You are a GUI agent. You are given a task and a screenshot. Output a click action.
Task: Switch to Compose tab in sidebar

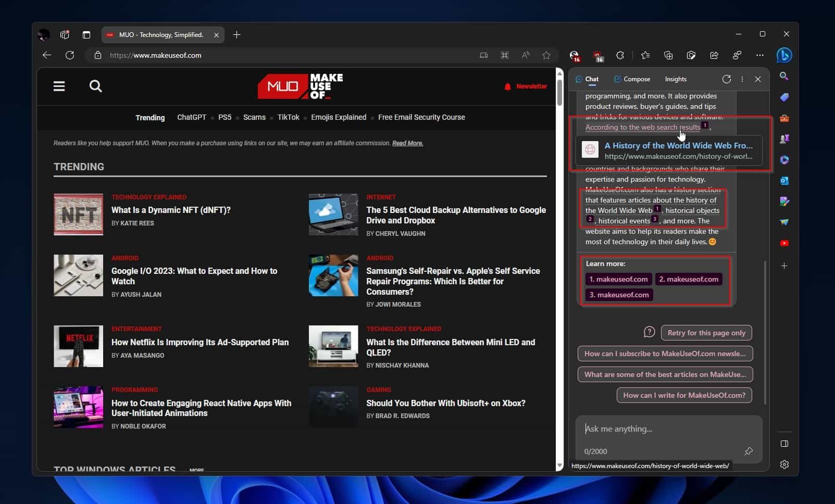632,79
